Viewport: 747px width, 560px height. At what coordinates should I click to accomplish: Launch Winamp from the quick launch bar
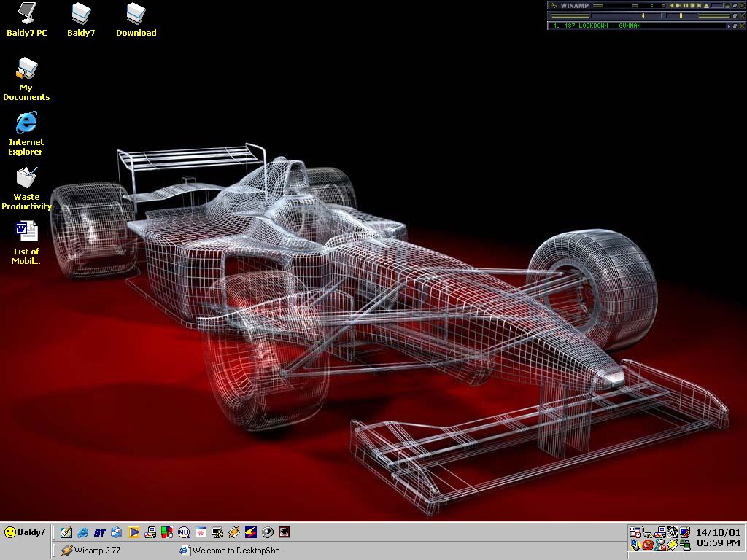(x=234, y=532)
